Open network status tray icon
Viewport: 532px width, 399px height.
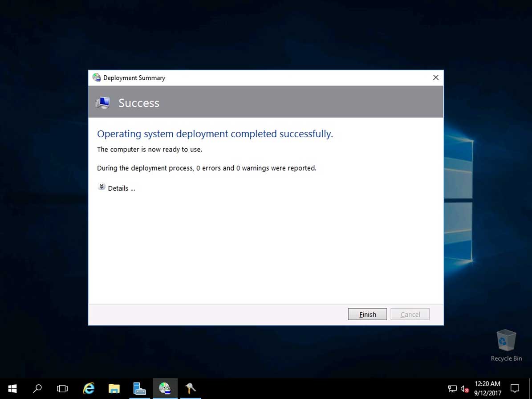[452, 389]
